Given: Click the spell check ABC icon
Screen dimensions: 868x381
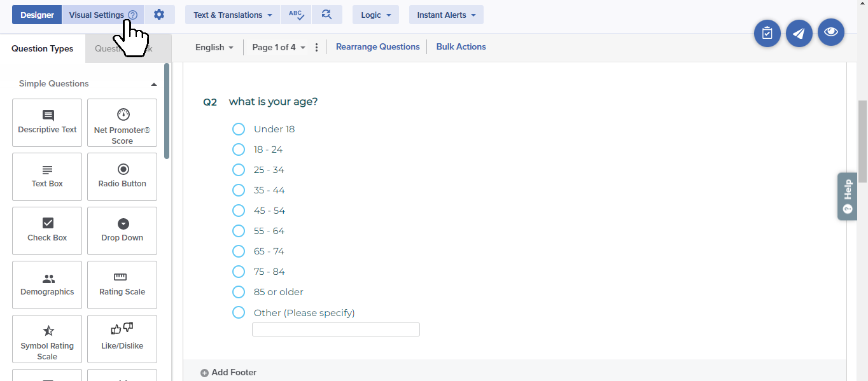Looking at the screenshot, I should pos(297,15).
